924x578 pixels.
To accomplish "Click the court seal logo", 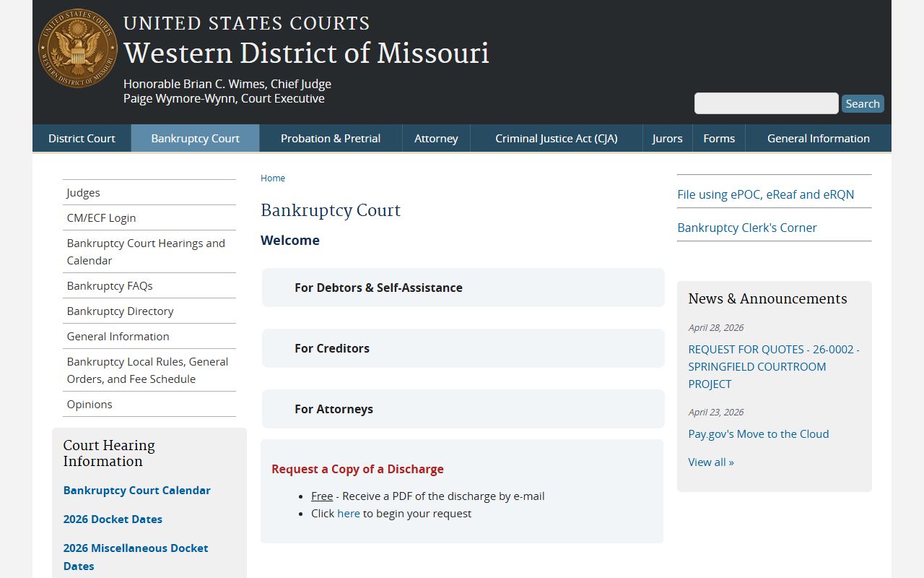I will coord(78,48).
